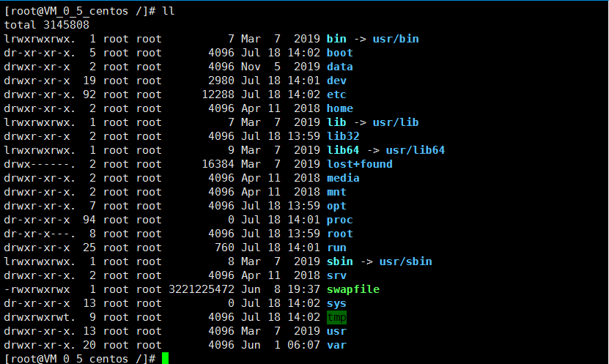
Task: Select the boot directory name
Action: (x=340, y=53)
